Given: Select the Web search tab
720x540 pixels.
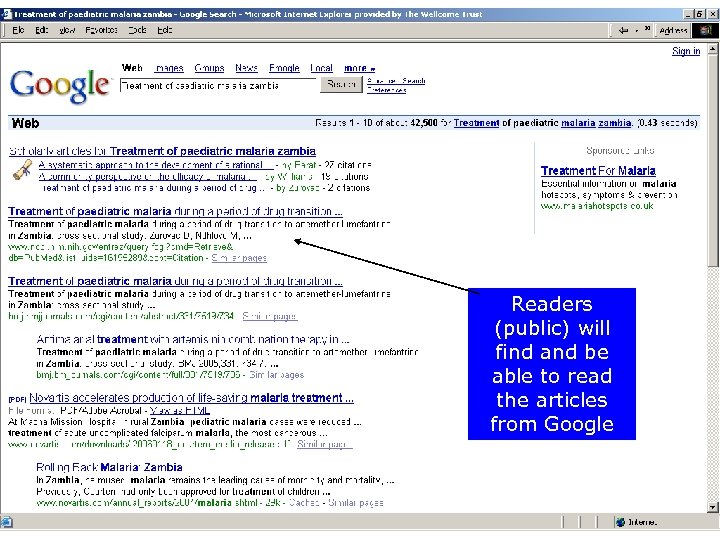Looking at the screenshot, I should (132, 68).
